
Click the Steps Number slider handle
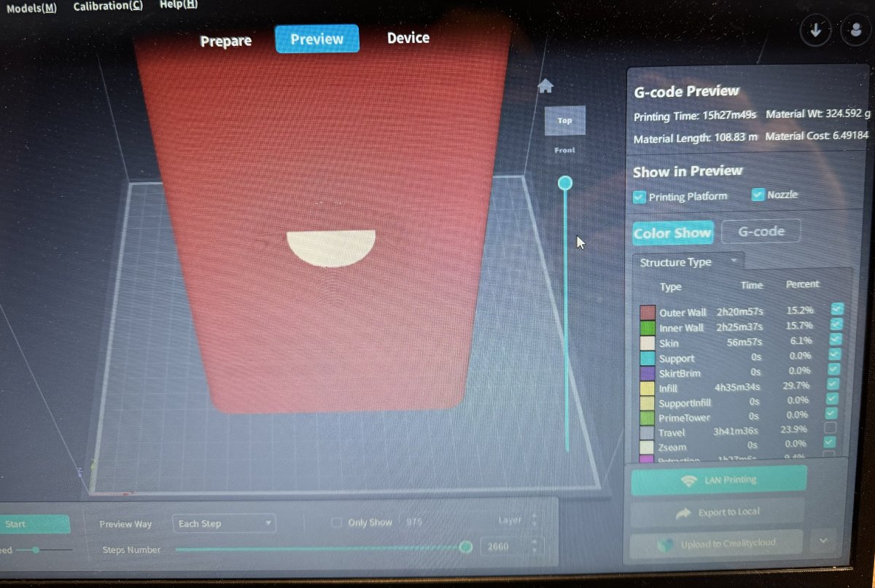click(466, 547)
